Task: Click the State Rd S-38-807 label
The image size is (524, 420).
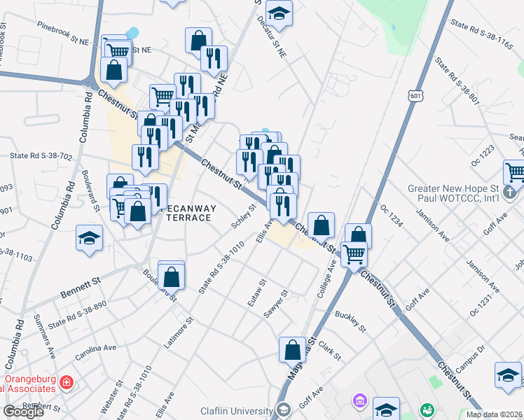Action: tap(457, 80)
